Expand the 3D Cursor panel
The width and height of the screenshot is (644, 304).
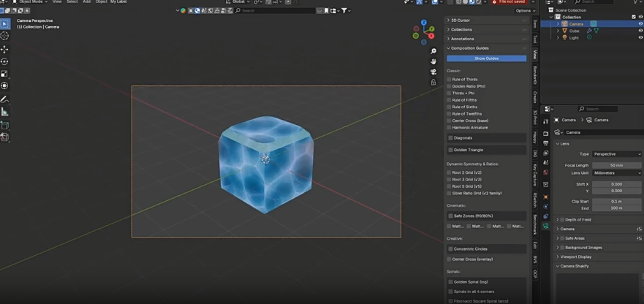point(461,20)
